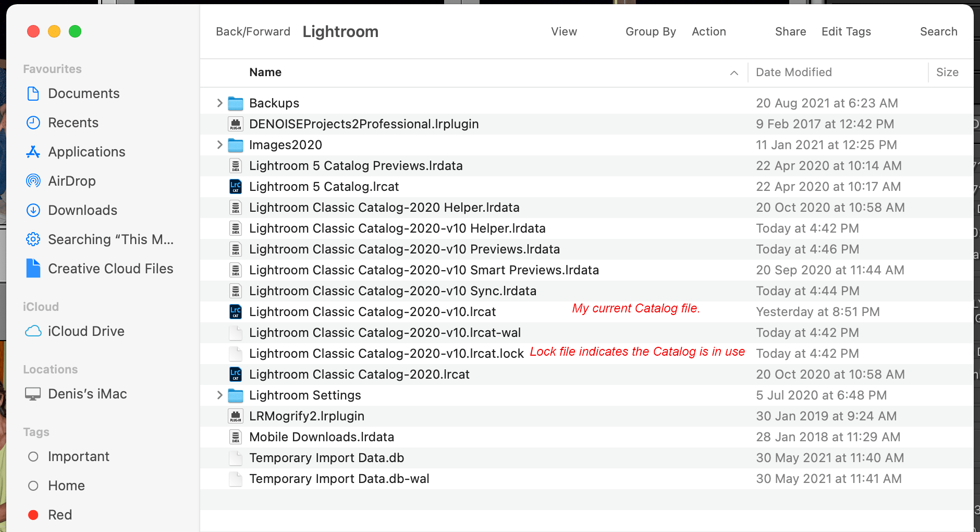Click the Share button
The image size is (980, 532).
pos(790,31)
